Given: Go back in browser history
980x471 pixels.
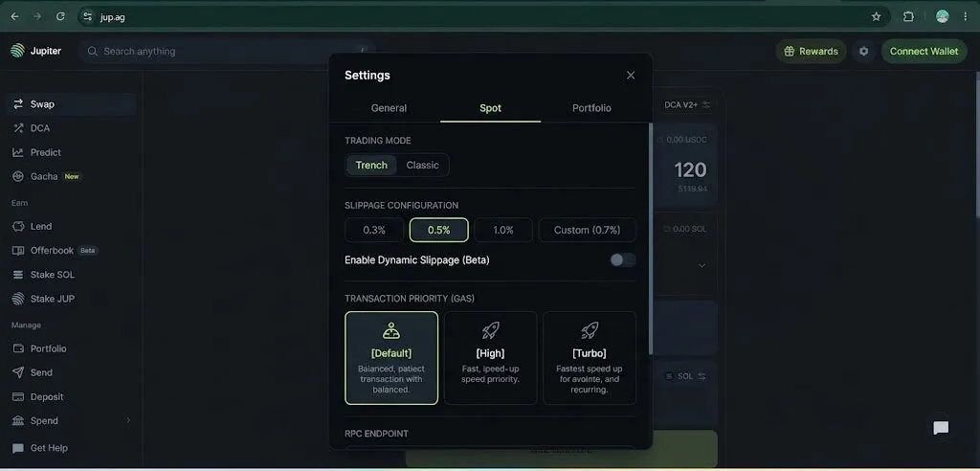Looking at the screenshot, I should (x=15, y=17).
